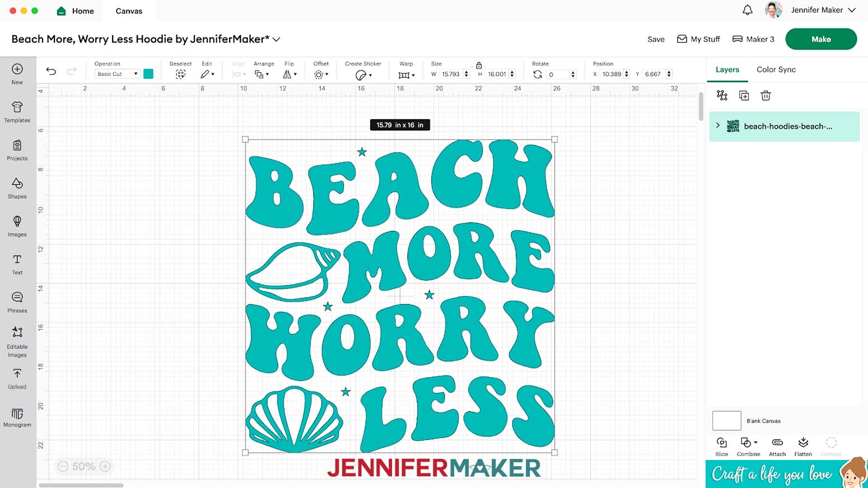The width and height of the screenshot is (868, 488).
Task: Expand the beach-hoodies layer group
Action: click(x=718, y=126)
